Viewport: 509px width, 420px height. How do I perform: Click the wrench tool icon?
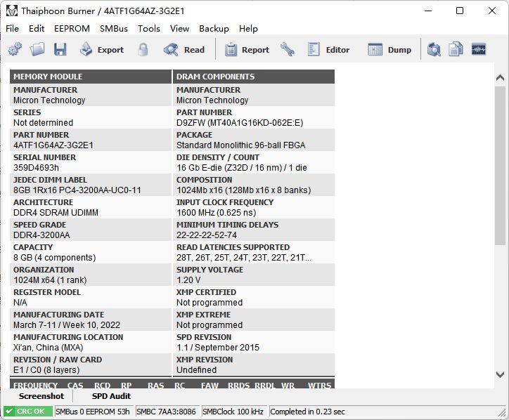tap(288, 50)
